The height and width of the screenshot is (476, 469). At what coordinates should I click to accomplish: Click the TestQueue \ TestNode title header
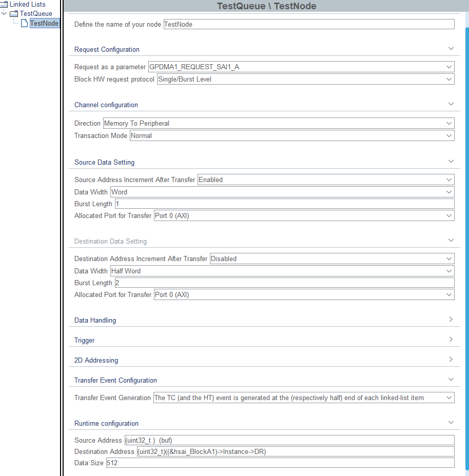(x=266, y=6)
